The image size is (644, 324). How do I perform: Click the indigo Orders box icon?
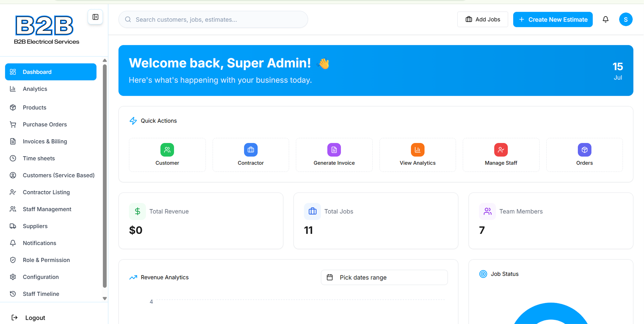584,150
